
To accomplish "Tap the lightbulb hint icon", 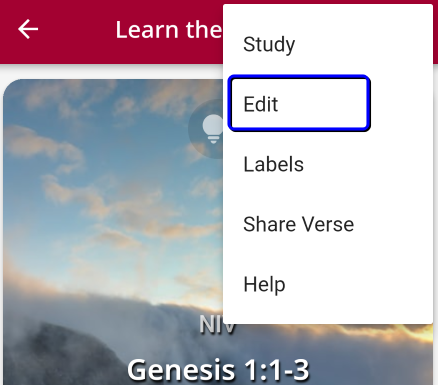I will point(213,129).
